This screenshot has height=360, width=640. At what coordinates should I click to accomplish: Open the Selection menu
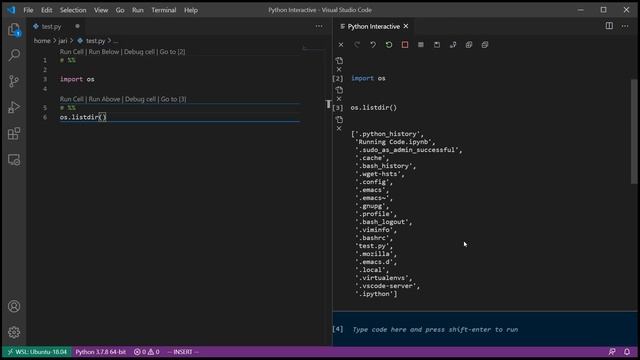pyautogui.click(x=73, y=10)
